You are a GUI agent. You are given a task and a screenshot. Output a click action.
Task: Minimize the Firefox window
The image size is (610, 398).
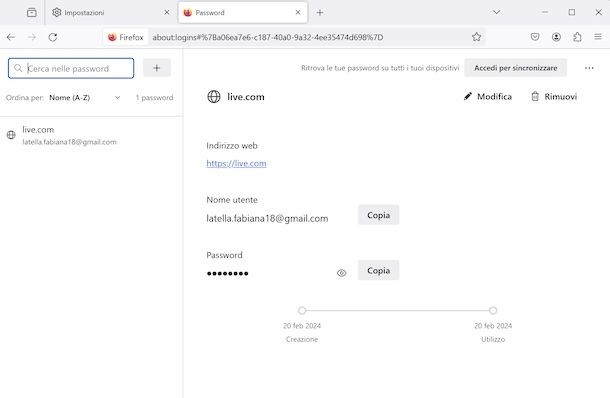click(x=545, y=12)
